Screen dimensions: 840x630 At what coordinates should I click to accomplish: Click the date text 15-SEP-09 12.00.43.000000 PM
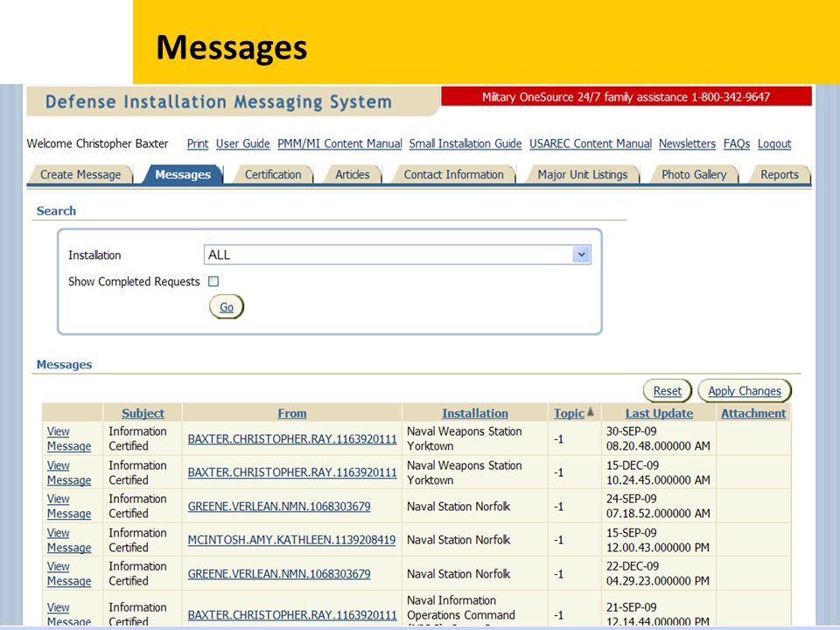pos(658,540)
